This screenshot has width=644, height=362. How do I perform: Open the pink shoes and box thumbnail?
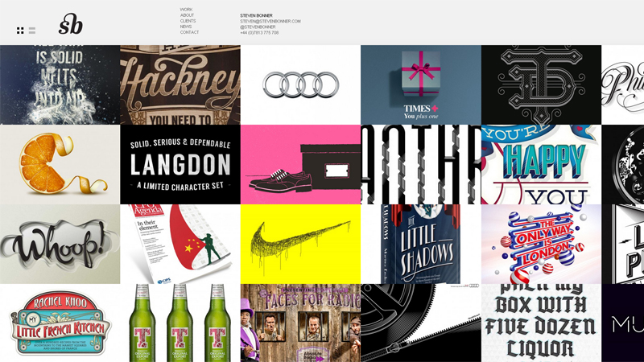[x=300, y=165]
